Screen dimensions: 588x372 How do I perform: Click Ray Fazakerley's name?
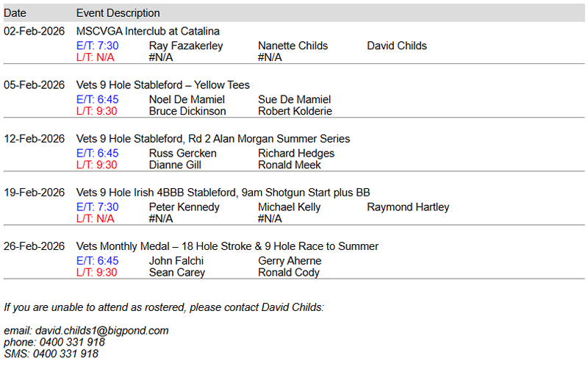click(x=186, y=46)
